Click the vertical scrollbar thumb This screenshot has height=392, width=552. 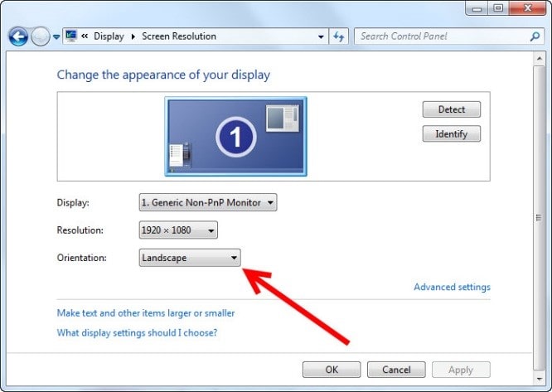coord(539,218)
